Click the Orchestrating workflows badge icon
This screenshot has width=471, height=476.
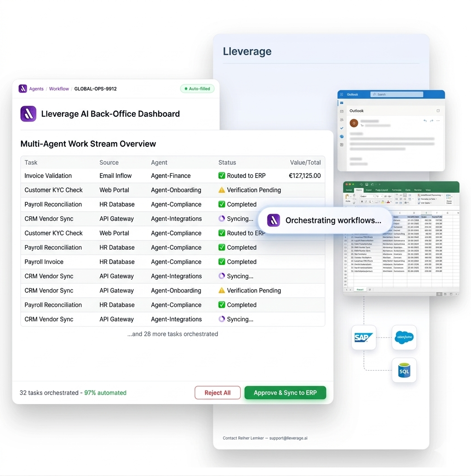[x=273, y=220]
